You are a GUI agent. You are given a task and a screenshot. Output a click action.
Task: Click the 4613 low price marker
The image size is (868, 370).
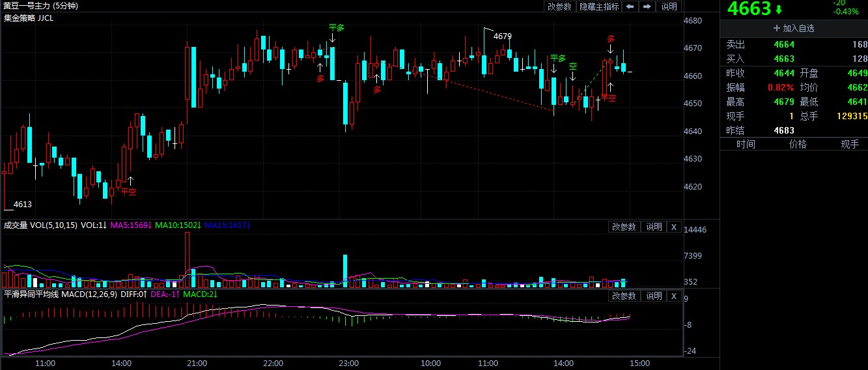click(x=23, y=205)
